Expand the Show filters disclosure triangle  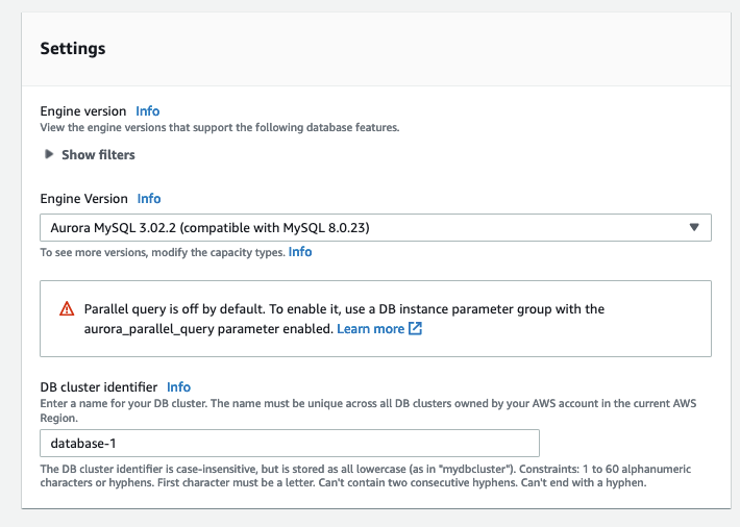(x=49, y=154)
